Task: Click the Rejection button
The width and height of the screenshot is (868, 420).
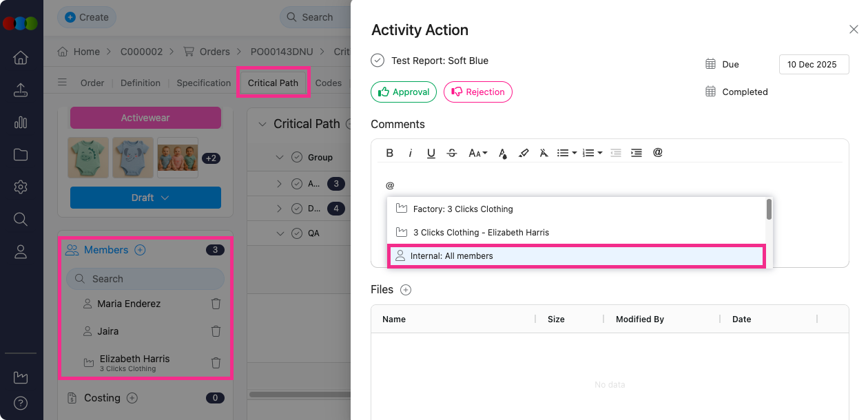Action: (477, 92)
